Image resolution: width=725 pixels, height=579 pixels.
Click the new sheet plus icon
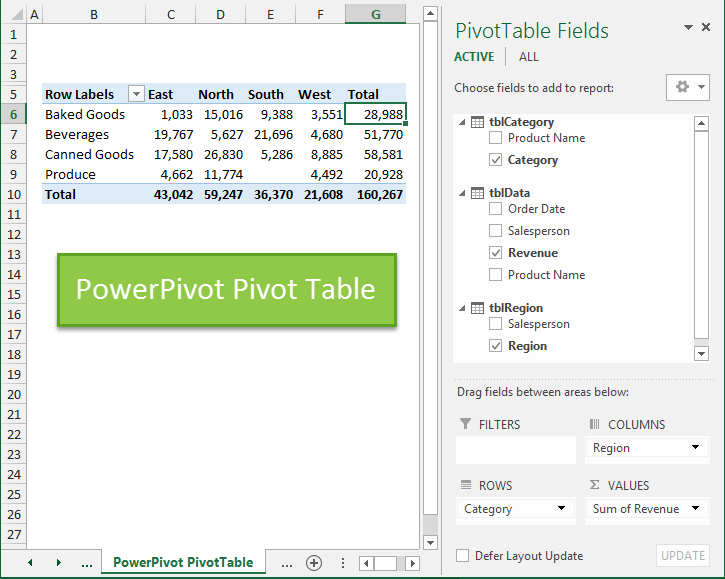click(314, 562)
